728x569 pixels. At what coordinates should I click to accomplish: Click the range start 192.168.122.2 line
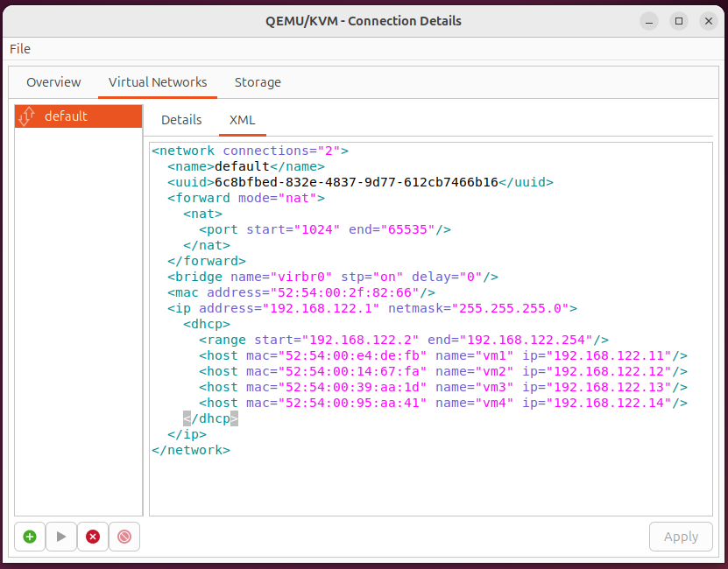pyautogui.click(x=404, y=341)
